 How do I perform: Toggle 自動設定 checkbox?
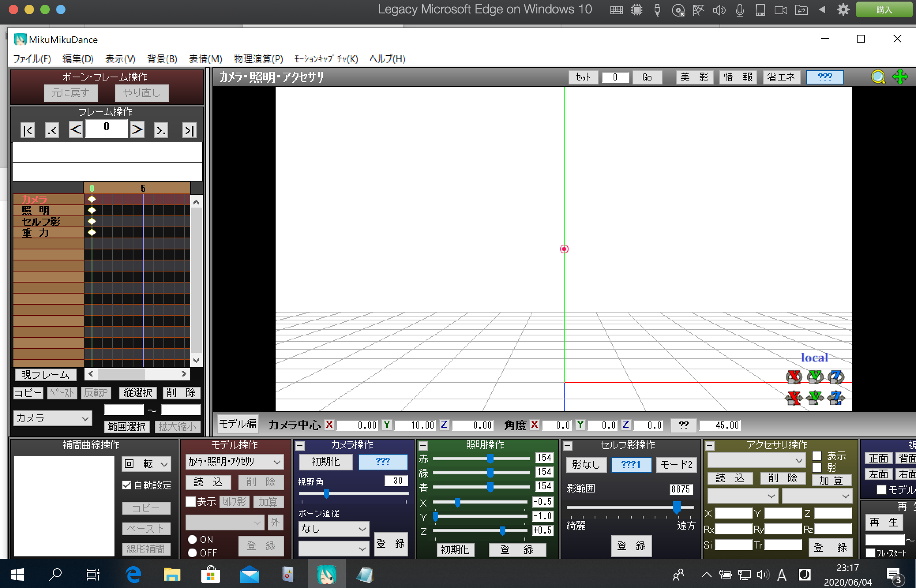(127, 485)
